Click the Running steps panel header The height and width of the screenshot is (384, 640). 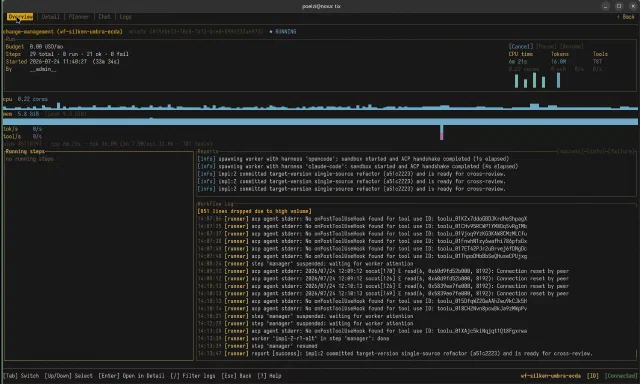pos(25,151)
